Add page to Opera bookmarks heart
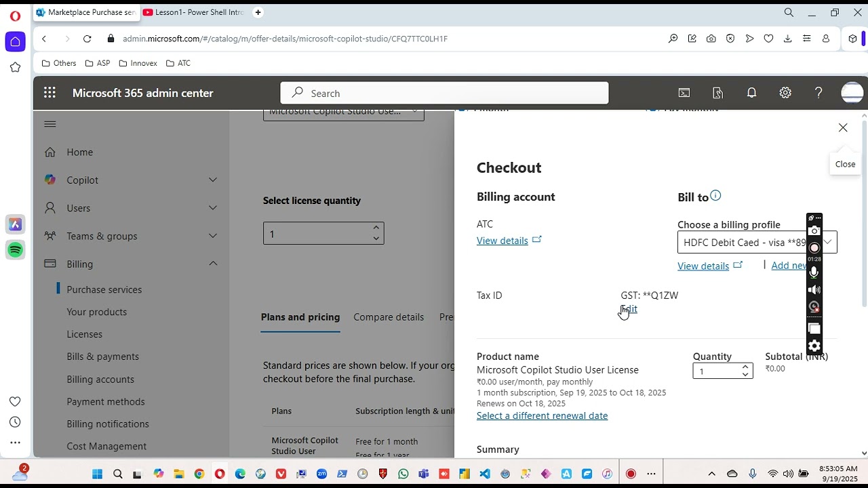 (x=768, y=39)
